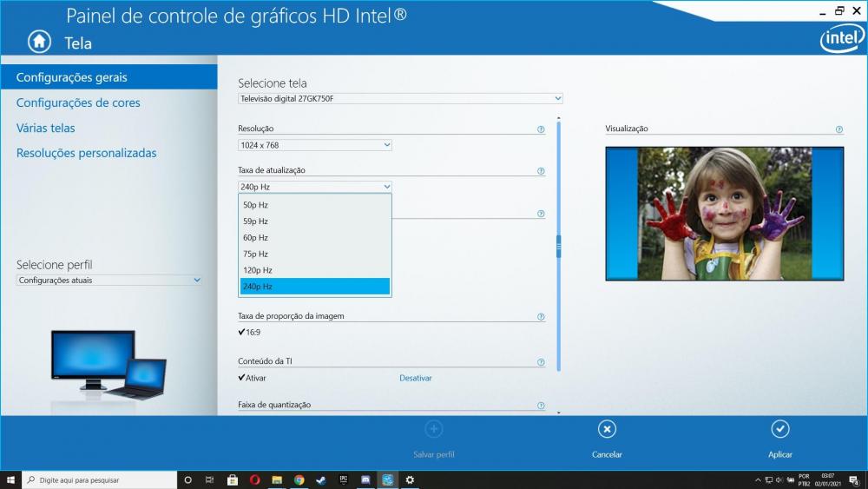
Task: Click the vertical scrollbar in settings panel
Action: (559, 246)
